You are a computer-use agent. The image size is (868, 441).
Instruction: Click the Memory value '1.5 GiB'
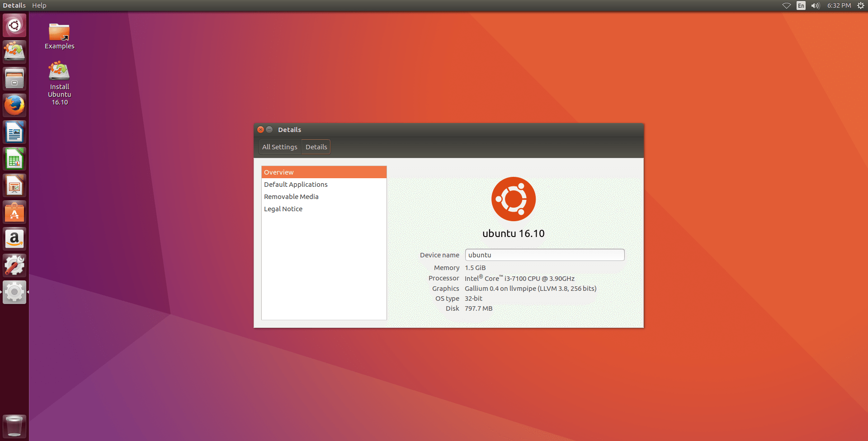[x=475, y=268]
